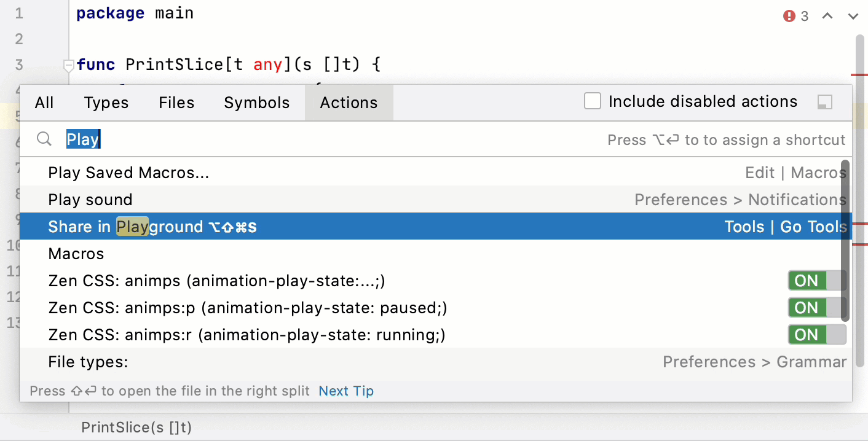Switch to the Types tab
This screenshot has height=441, width=868.
106,103
